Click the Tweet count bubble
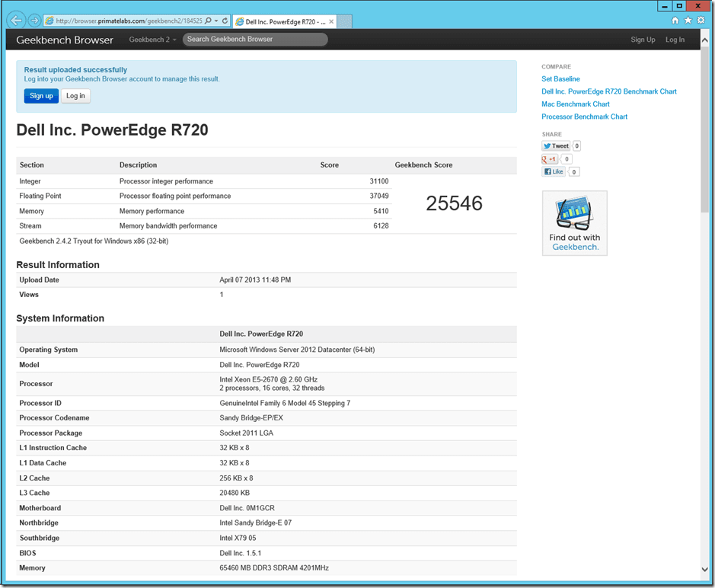Viewport: 715px width, 588px height. tap(576, 146)
